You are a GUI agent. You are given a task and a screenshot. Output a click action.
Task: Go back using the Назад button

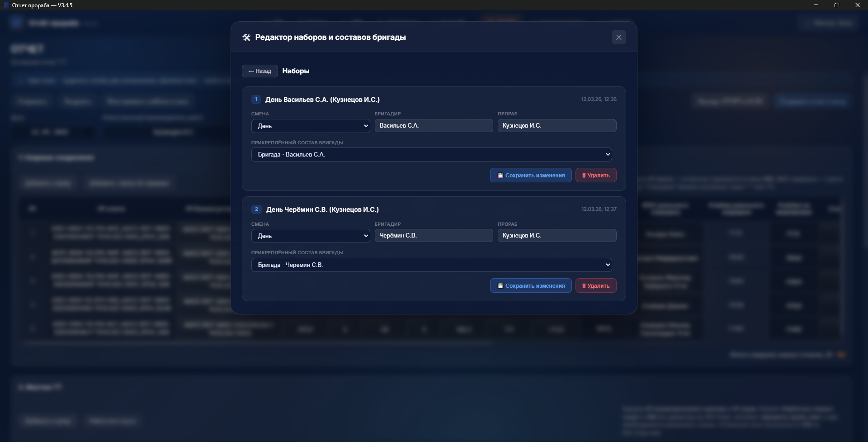(x=259, y=71)
